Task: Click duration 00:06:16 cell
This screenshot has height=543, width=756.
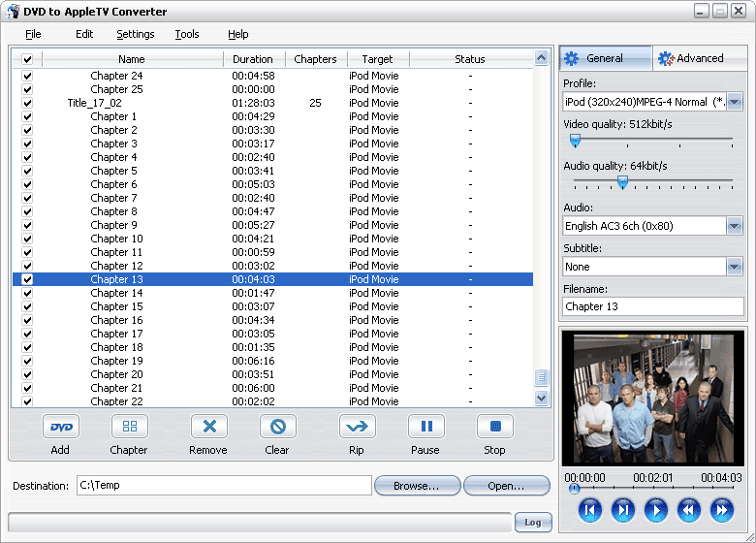Action: tap(254, 361)
